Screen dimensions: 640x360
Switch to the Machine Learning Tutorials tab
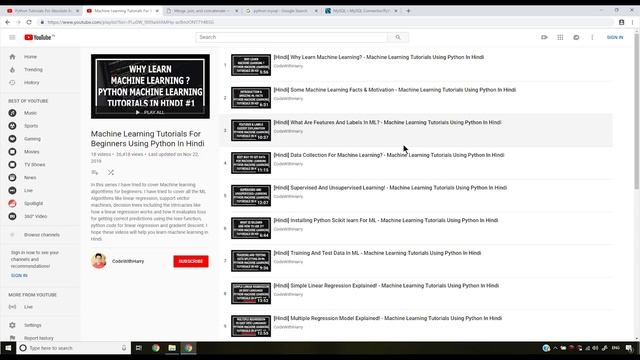[122, 11]
